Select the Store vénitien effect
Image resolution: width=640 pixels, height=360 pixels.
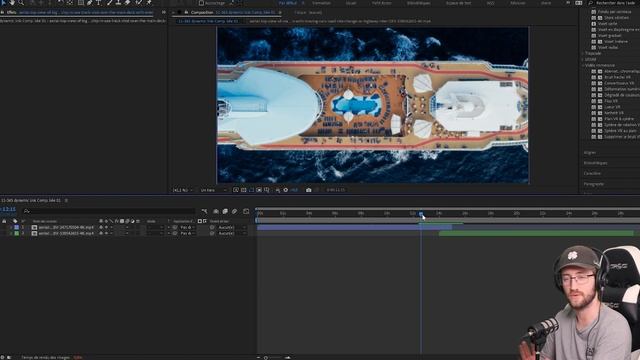click(x=616, y=18)
